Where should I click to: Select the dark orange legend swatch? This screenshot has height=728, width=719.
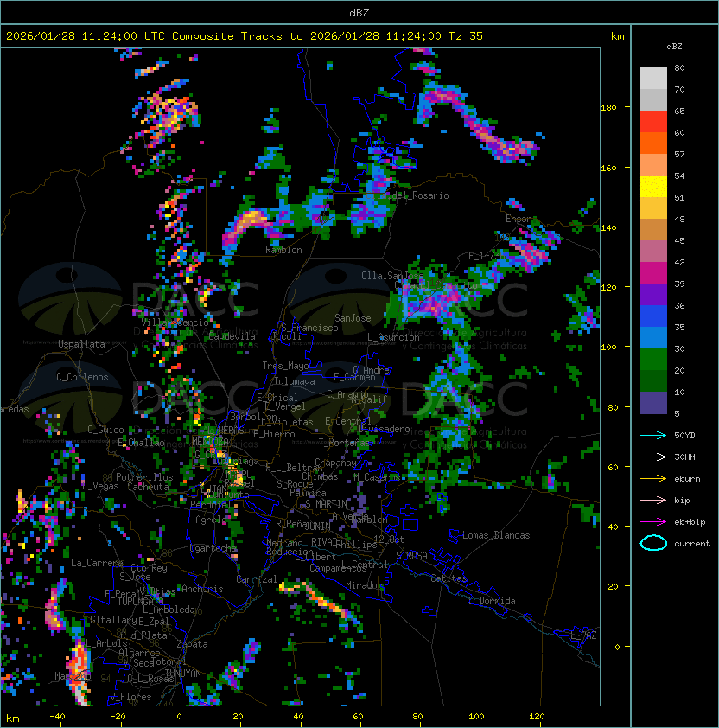click(x=653, y=144)
